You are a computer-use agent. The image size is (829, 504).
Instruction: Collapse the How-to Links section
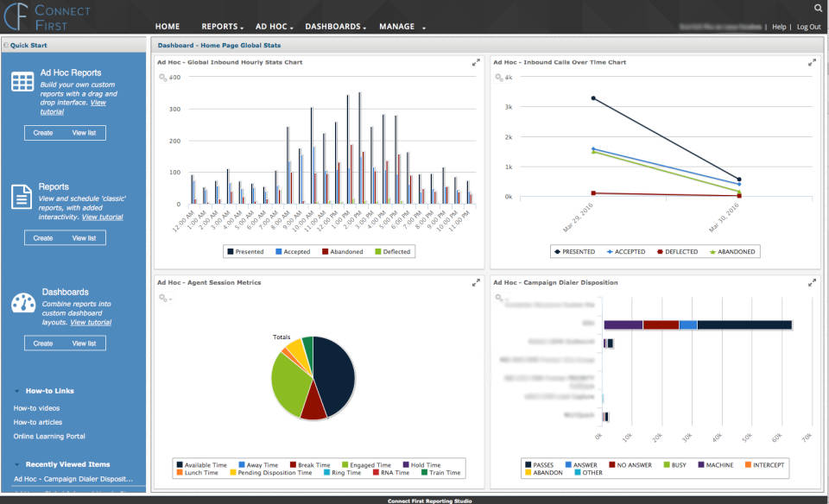(x=18, y=391)
